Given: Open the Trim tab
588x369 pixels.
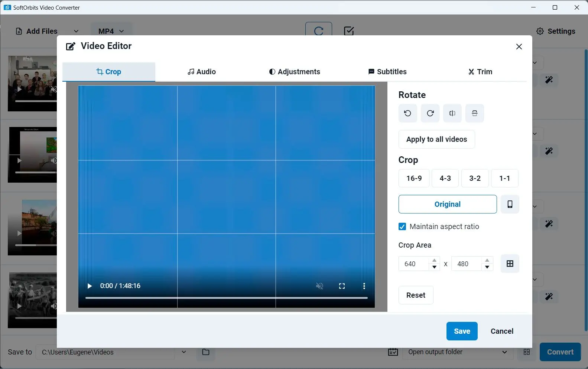Looking at the screenshot, I should (x=480, y=72).
